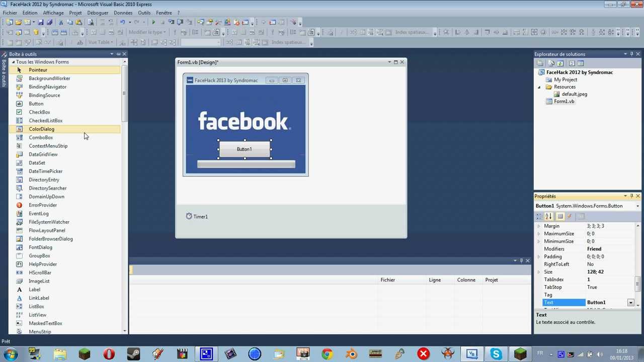Click the Refresh icon in Solution Explorer
The height and width of the screenshot is (362, 644).
point(560,63)
